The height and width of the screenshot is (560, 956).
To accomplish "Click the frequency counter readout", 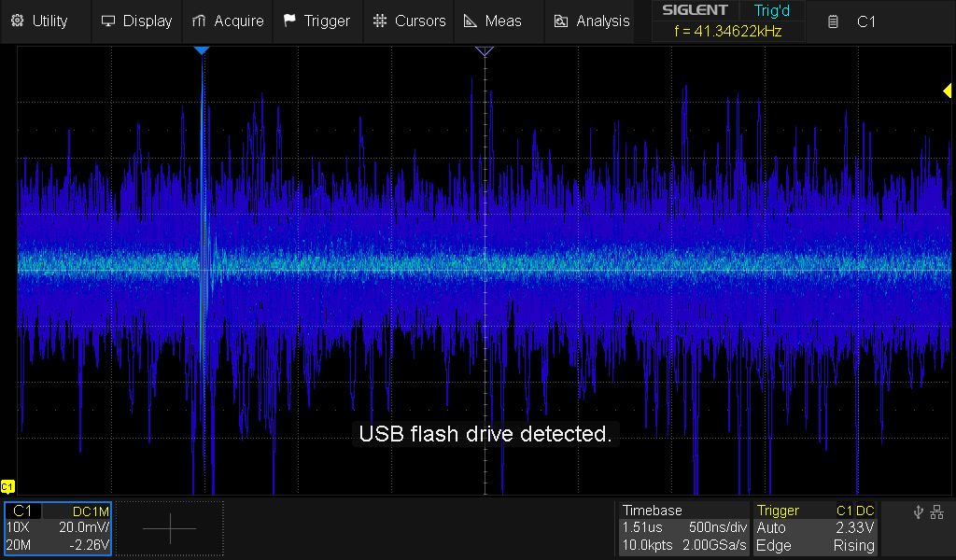I will click(x=727, y=31).
